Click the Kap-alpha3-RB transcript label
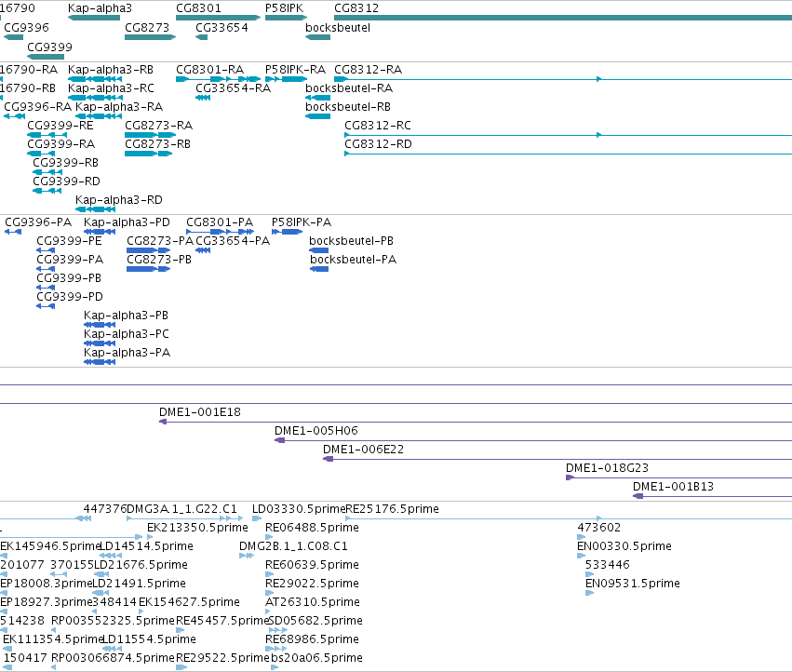 point(111,69)
